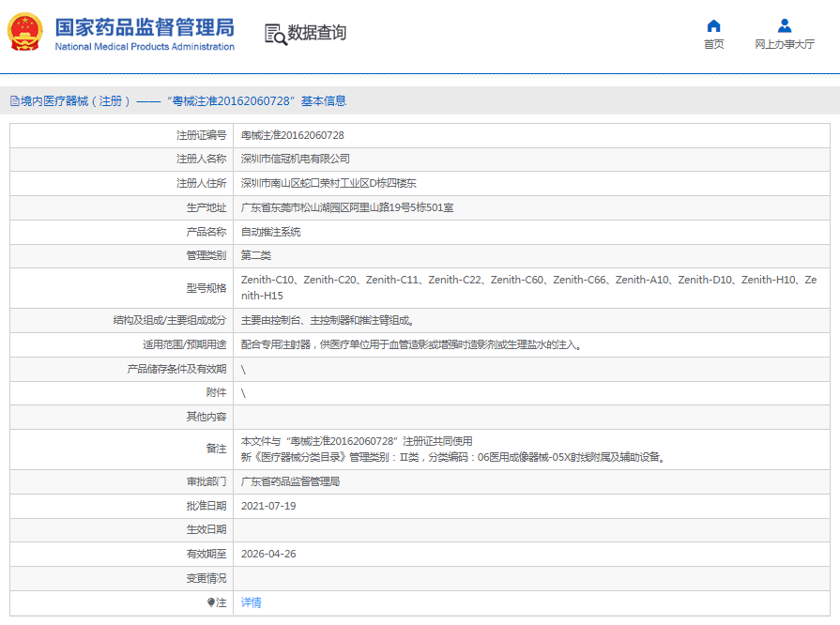The width and height of the screenshot is (840, 625).
Task: Click the marker icon beside 注 label
Action: click(x=211, y=602)
